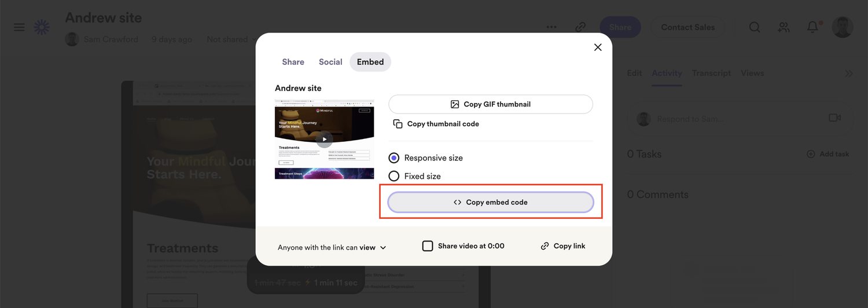Click Copy GIF thumbnail button
Image resolution: width=868 pixels, height=308 pixels.
pyautogui.click(x=491, y=104)
